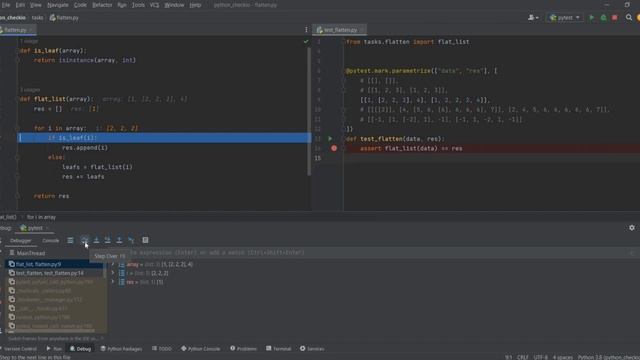Open the Tools menu
The image size is (640, 360).
(138, 5)
